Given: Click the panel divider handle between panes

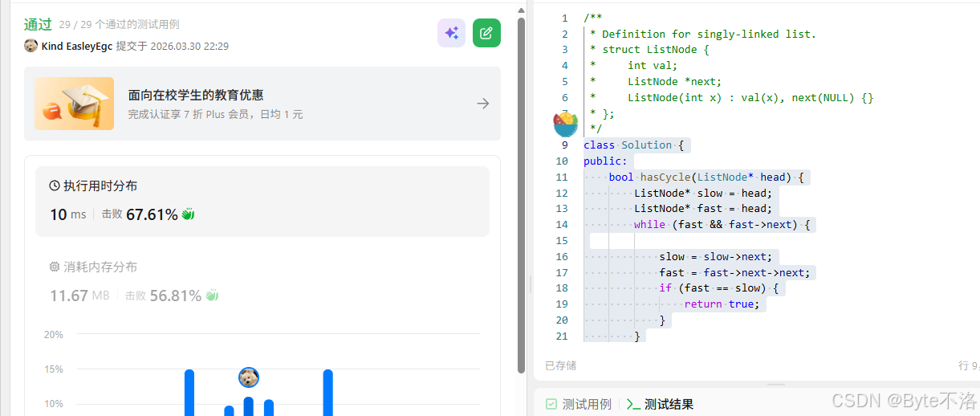Looking at the screenshot, I should (530, 283).
